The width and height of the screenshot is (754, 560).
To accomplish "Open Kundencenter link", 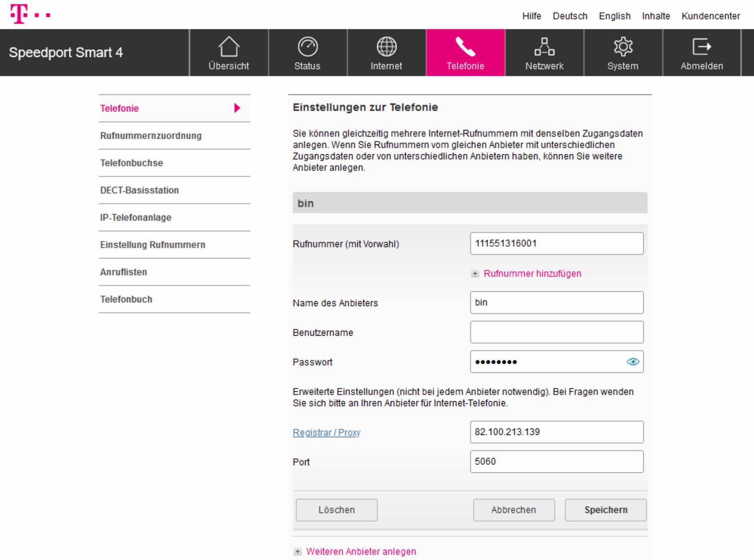I will pyautogui.click(x=711, y=16).
